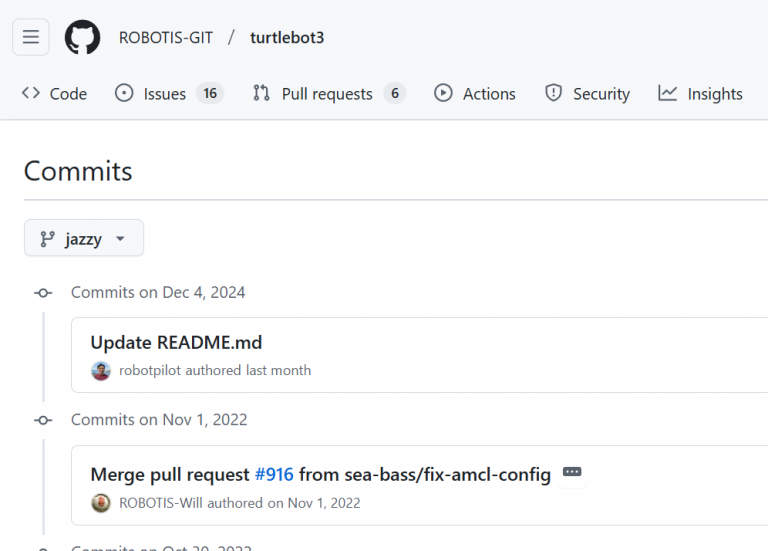Click the ROBOTIS-Will author name
This screenshot has width=768, height=551.
pos(161,503)
